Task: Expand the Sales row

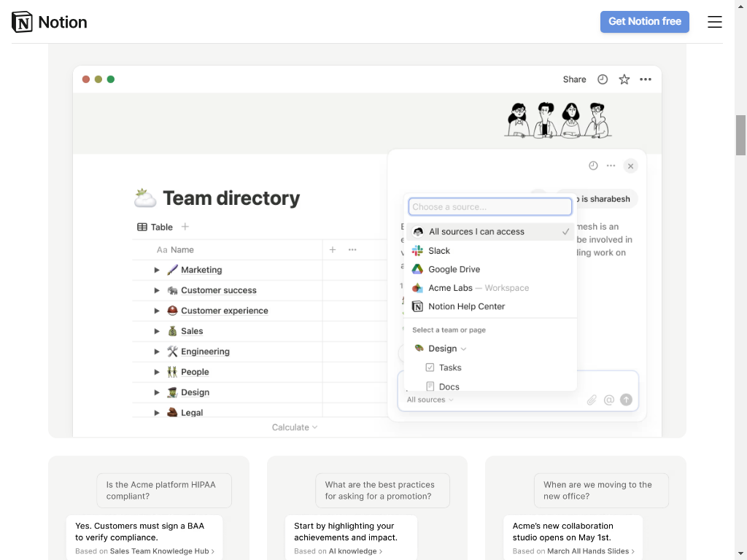Action: point(157,332)
